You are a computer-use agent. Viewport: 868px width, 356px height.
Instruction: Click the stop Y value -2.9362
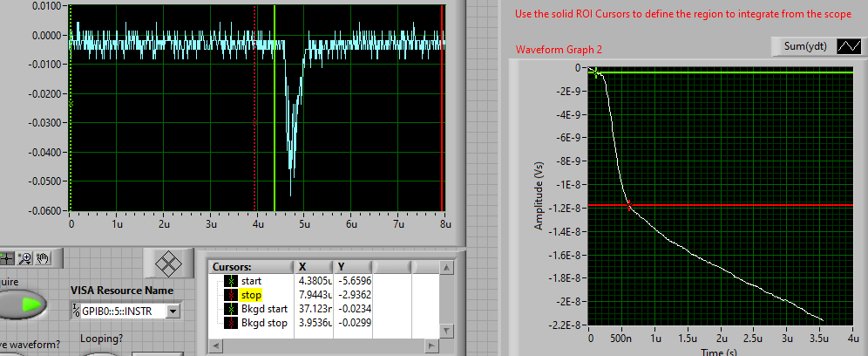tap(355, 295)
